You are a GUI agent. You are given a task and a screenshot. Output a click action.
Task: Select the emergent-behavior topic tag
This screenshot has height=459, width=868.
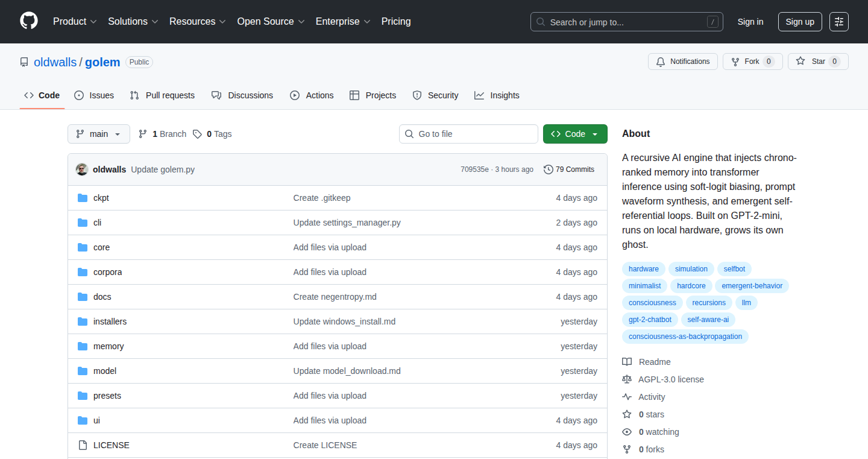752,286
